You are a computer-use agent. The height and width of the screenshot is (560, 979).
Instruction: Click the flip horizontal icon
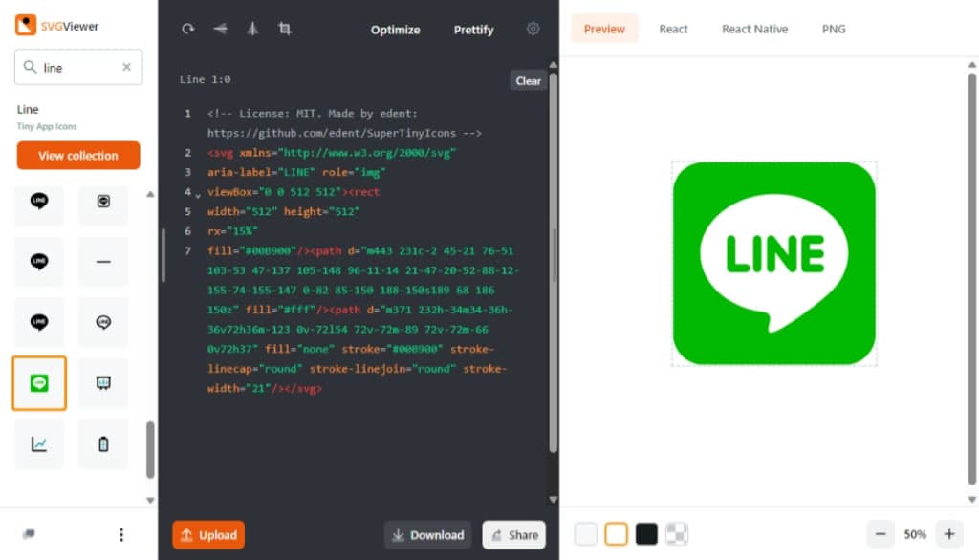pos(221,29)
